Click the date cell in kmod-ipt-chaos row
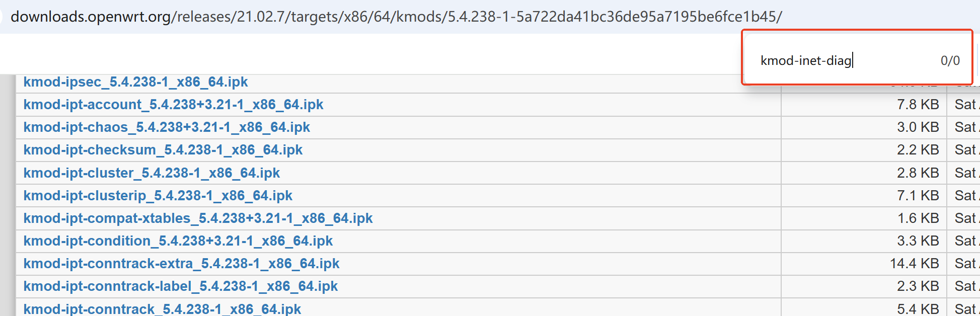The width and height of the screenshot is (980, 316). pyautogui.click(x=964, y=127)
